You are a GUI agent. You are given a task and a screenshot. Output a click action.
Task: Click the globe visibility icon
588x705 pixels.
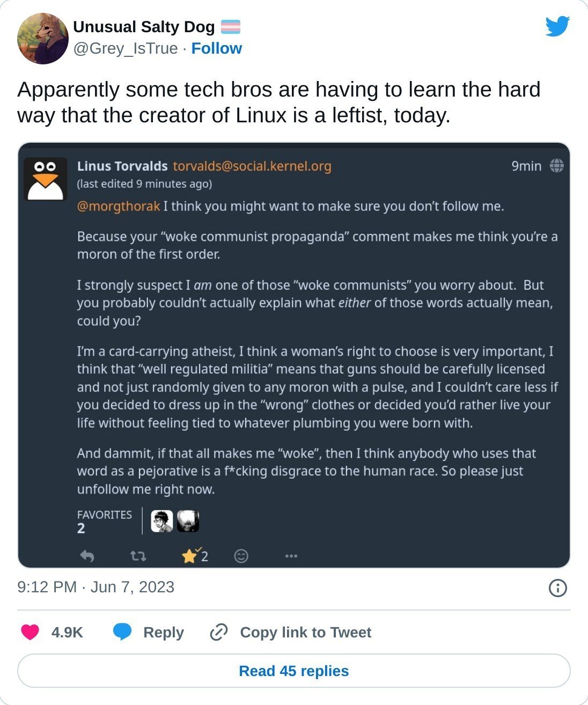[x=557, y=166]
